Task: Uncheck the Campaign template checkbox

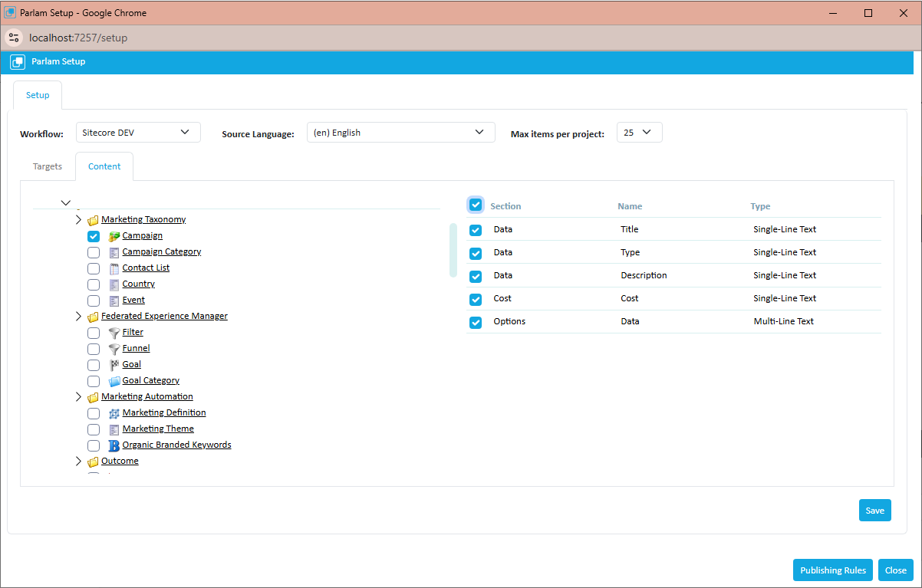Action: [x=93, y=236]
